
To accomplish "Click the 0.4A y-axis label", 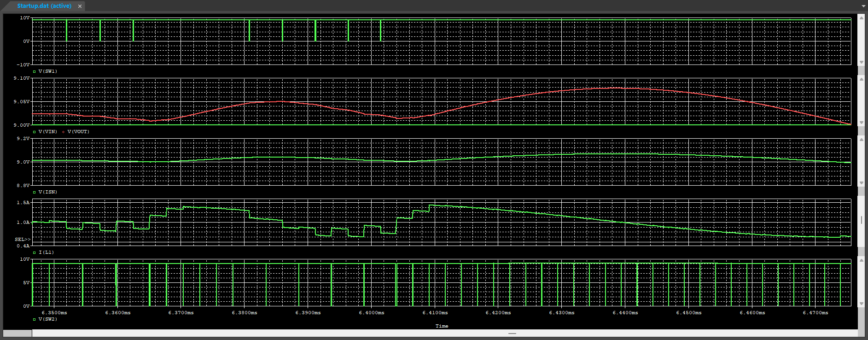I will (23, 246).
